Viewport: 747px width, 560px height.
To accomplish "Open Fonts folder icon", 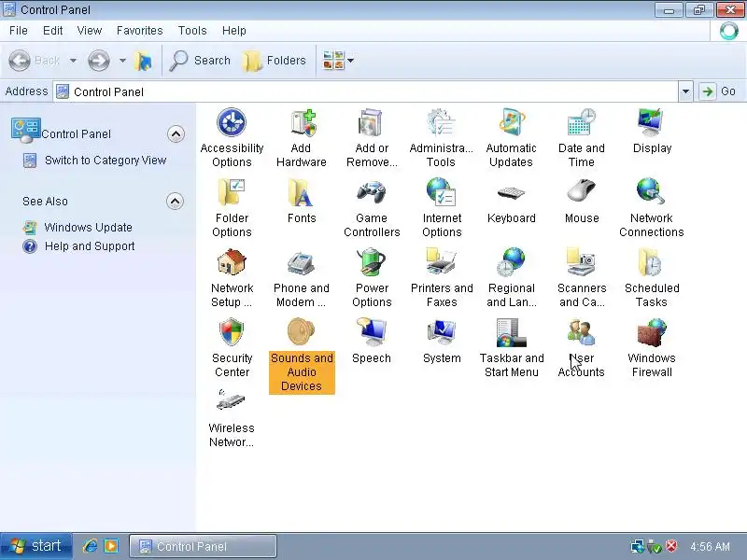I will click(x=302, y=193).
